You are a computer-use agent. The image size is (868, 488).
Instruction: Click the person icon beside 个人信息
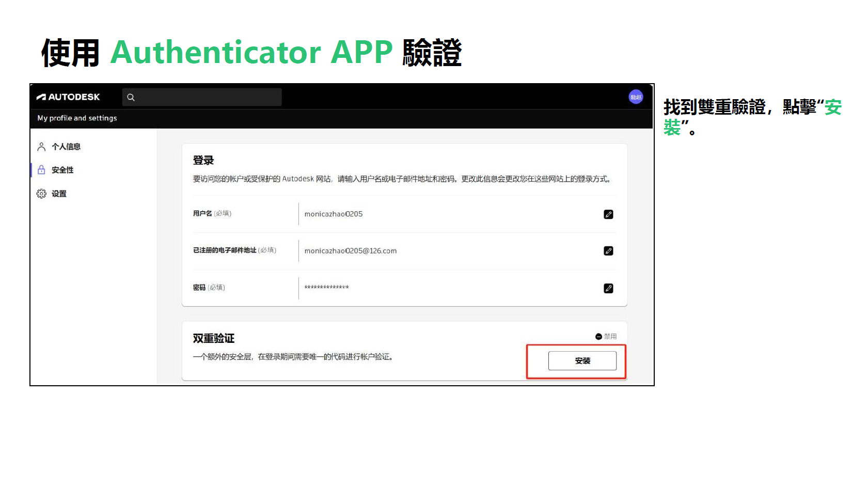pyautogui.click(x=41, y=147)
